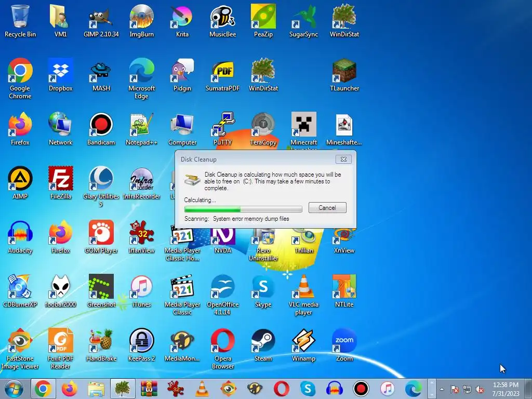Screen dimensions: 532x399
Task: Select the Computer desktop icon
Action: tap(182, 129)
